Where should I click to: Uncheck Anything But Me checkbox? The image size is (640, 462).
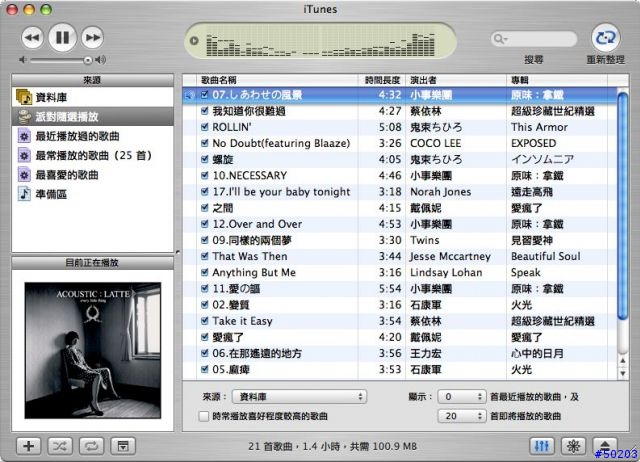tap(205, 272)
